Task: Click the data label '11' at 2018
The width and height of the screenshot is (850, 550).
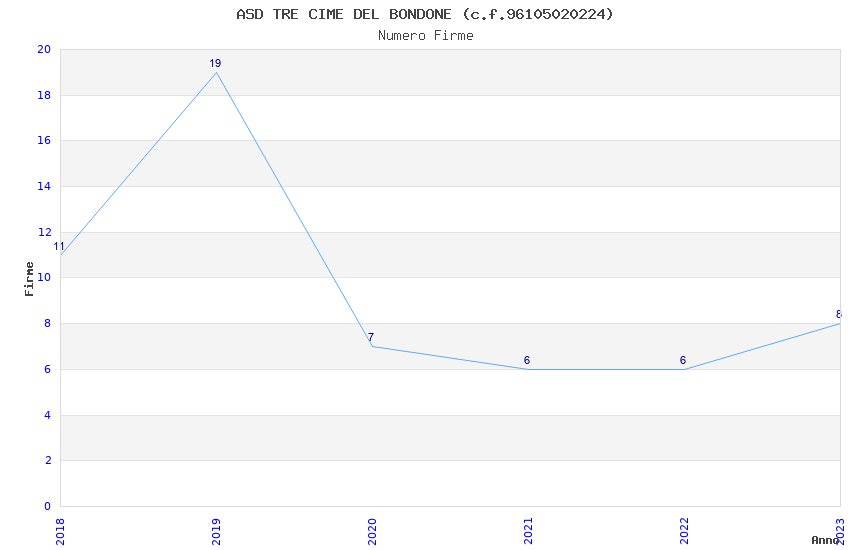Action: [x=59, y=247]
